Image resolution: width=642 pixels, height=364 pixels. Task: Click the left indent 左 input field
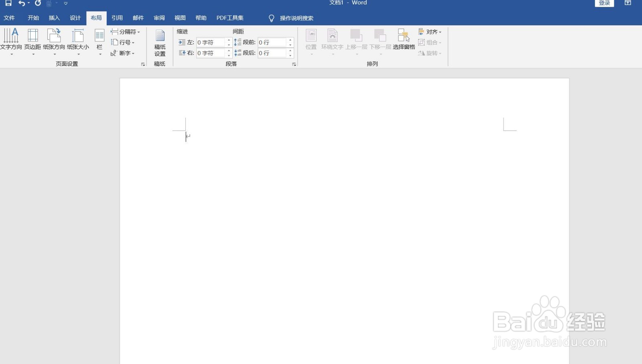(211, 43)
